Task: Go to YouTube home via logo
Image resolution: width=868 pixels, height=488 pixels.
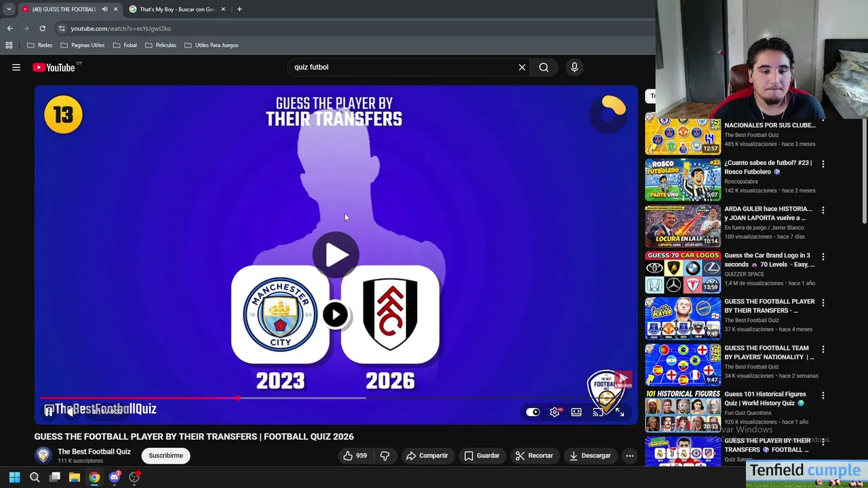Action: click(54, 67)
